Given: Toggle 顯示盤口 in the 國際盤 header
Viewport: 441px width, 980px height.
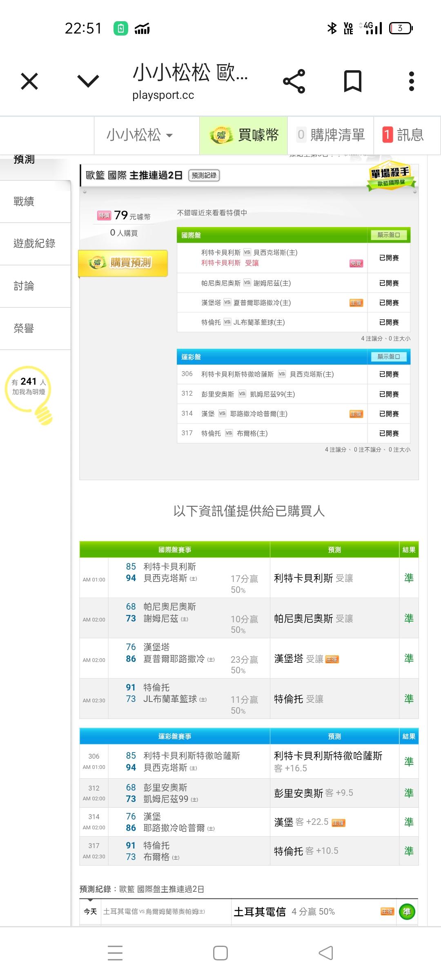Looking at the screenshot, I should pyautogui.click(x=388, y=235).
